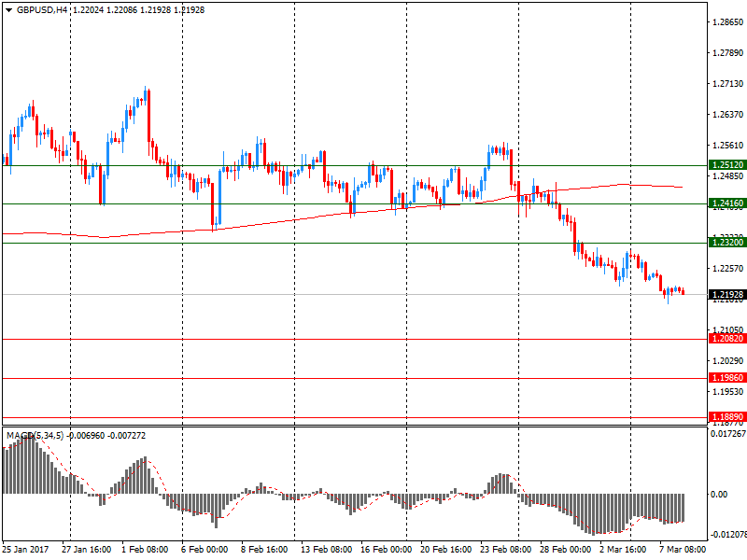Screen dimensions: 747x560
Task: Click the red horizontal line at 1.20820
Action: click(355, 340)
